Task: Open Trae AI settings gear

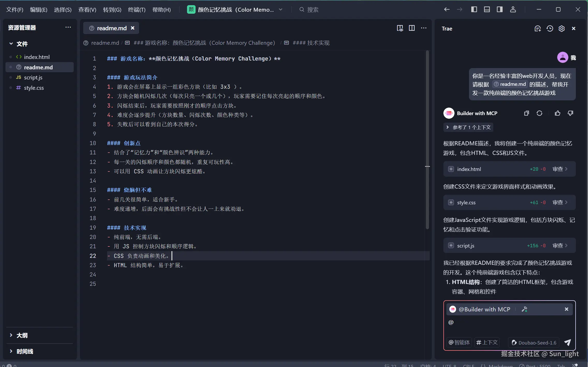Action: click(561, 28)
